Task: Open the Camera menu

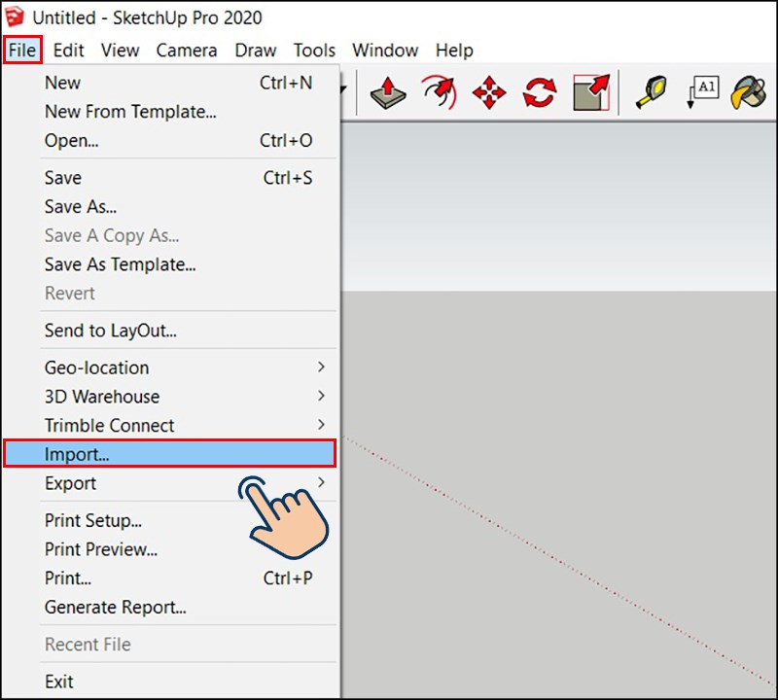Action: [187, 51]
